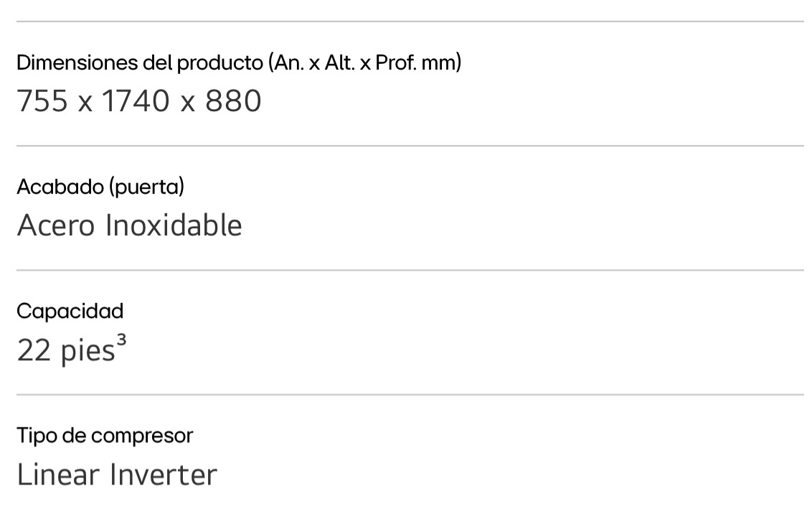The width and height of the screenshot is (812, 529).
Task: Click the word "compresor" in the label
Action: point(142,436)
